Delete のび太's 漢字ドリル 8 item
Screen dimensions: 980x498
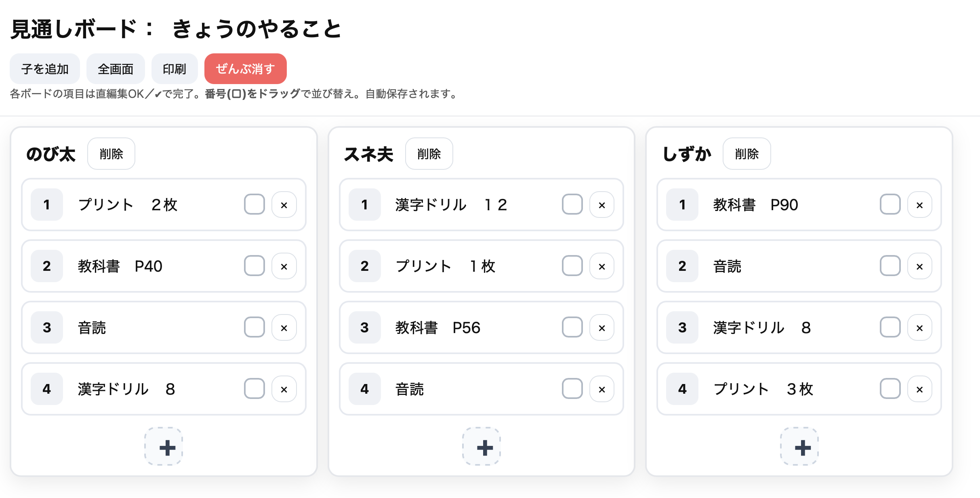[284, 389]
